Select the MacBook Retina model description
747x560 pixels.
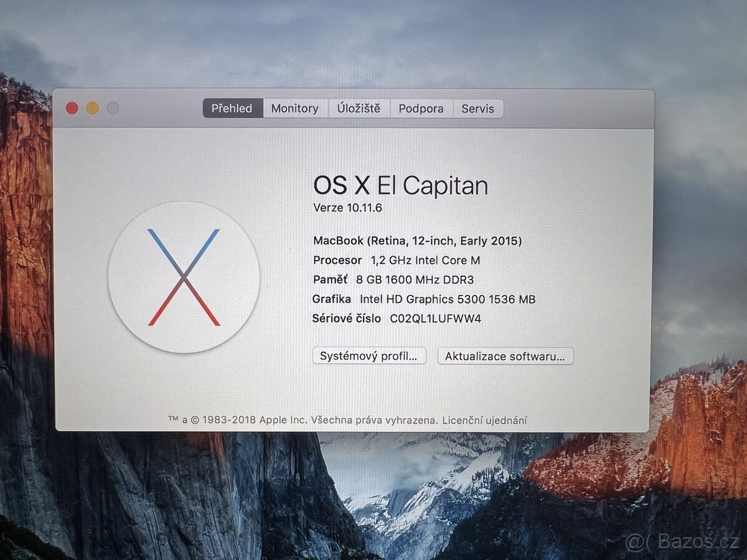[417, 240]
